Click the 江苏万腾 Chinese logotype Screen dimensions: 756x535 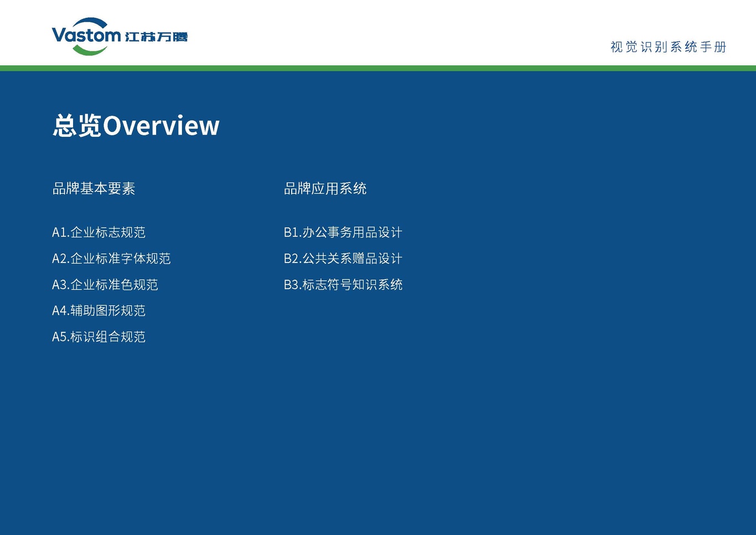click(157, 37)
